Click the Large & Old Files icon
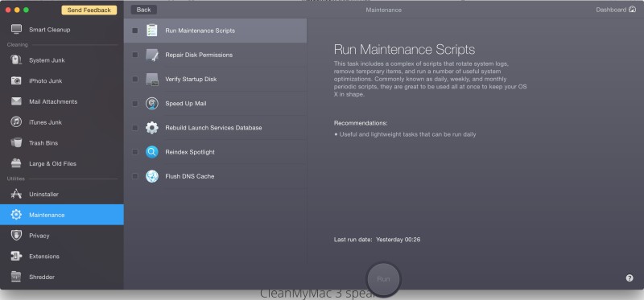This screenshot has height=300, width=644. pyautogui.click(x=16, y=163)
